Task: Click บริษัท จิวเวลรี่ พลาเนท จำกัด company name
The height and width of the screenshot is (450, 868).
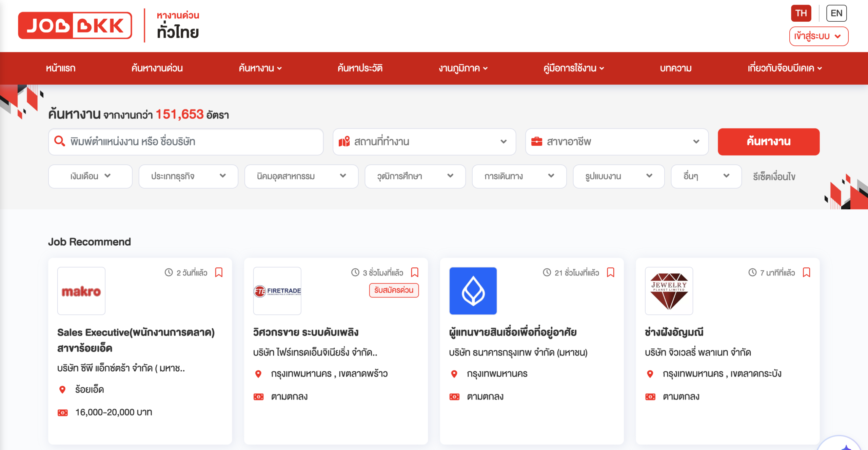Action: tap(698, 353)
